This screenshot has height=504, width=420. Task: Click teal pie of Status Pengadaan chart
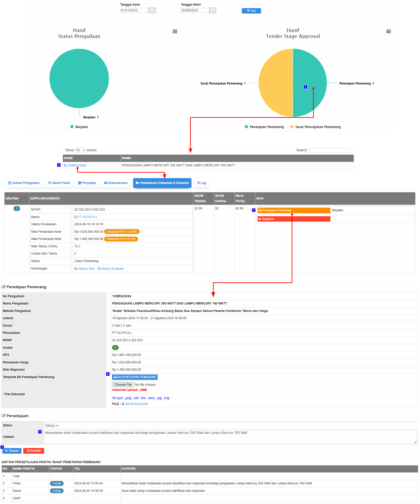(79, 79)
